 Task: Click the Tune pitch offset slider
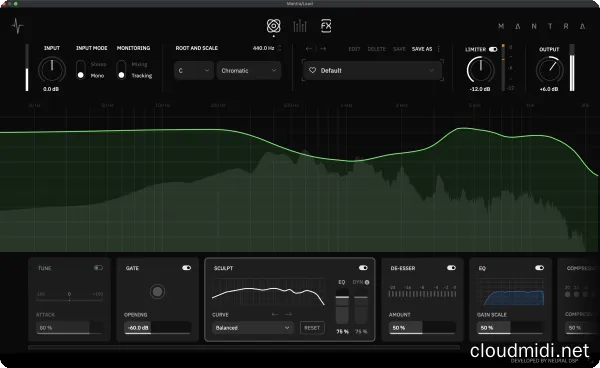69,300
